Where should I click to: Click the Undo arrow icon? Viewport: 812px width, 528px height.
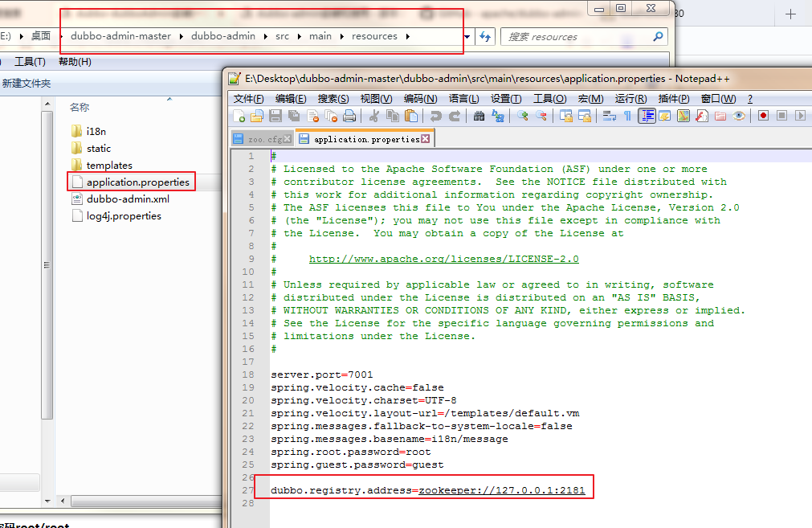click(435, 116)
